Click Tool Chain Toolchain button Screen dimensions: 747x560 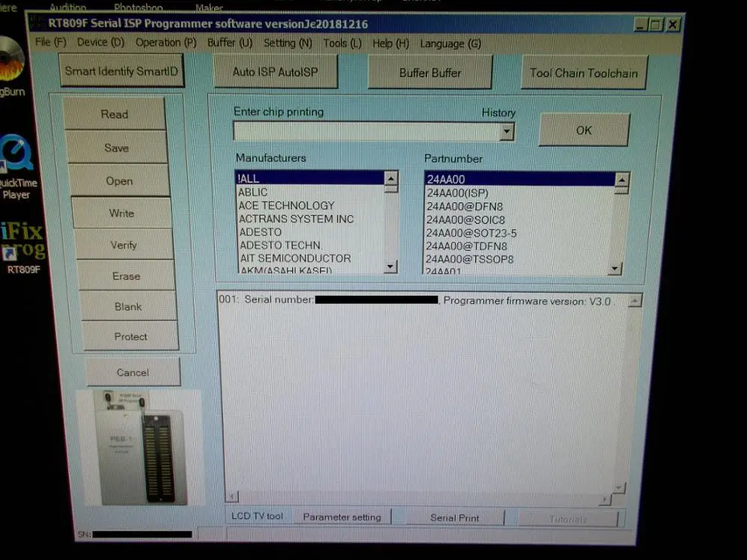point(584,73)
